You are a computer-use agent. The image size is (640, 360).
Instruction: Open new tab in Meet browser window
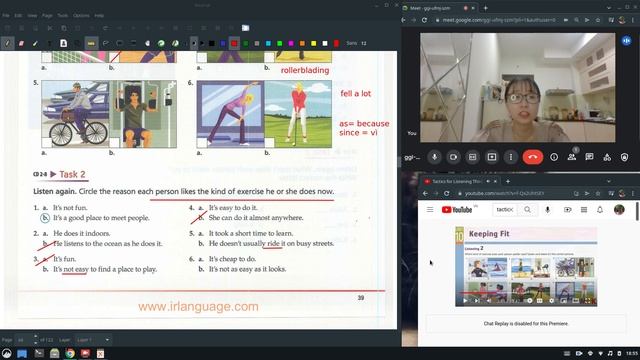click(486, 8)
